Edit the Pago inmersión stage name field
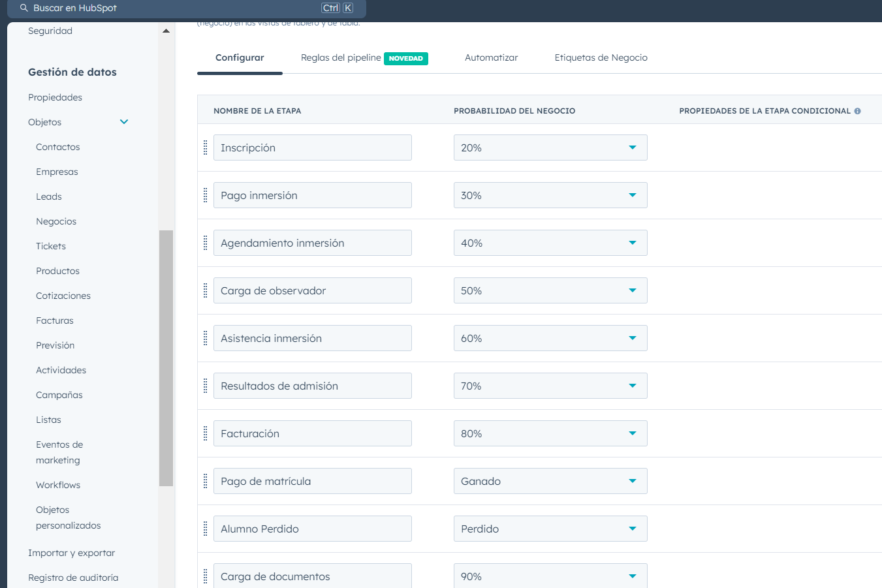This screenshot has width=882, height=588. click(313, 195)
